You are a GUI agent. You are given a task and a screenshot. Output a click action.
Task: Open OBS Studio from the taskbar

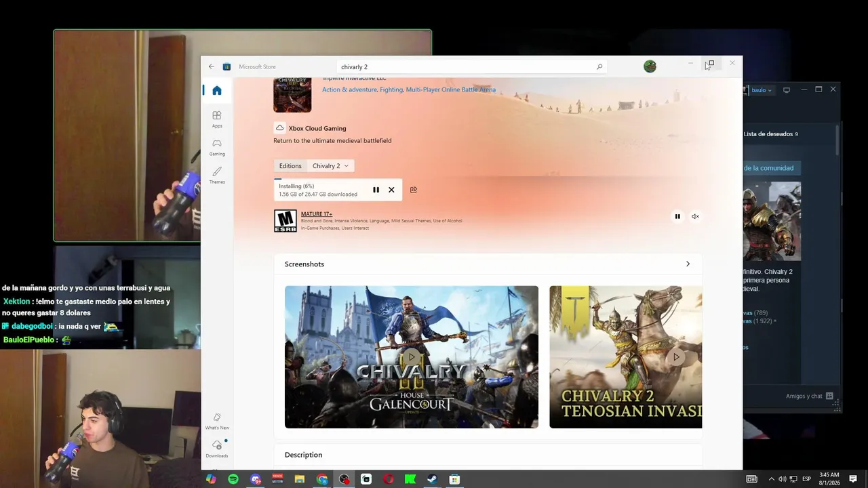[344, 479]
